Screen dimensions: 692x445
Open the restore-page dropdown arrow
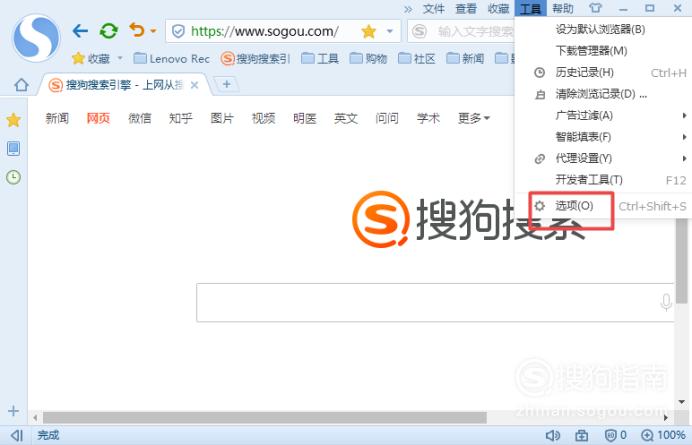pos(153,31)
